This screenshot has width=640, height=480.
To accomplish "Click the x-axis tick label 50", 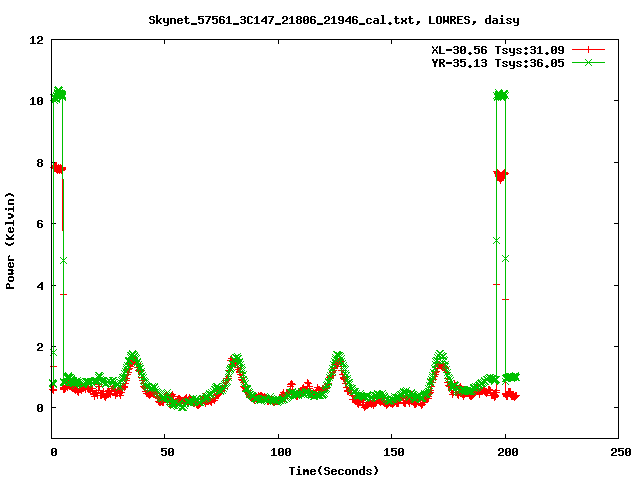I will click(167, 452).
